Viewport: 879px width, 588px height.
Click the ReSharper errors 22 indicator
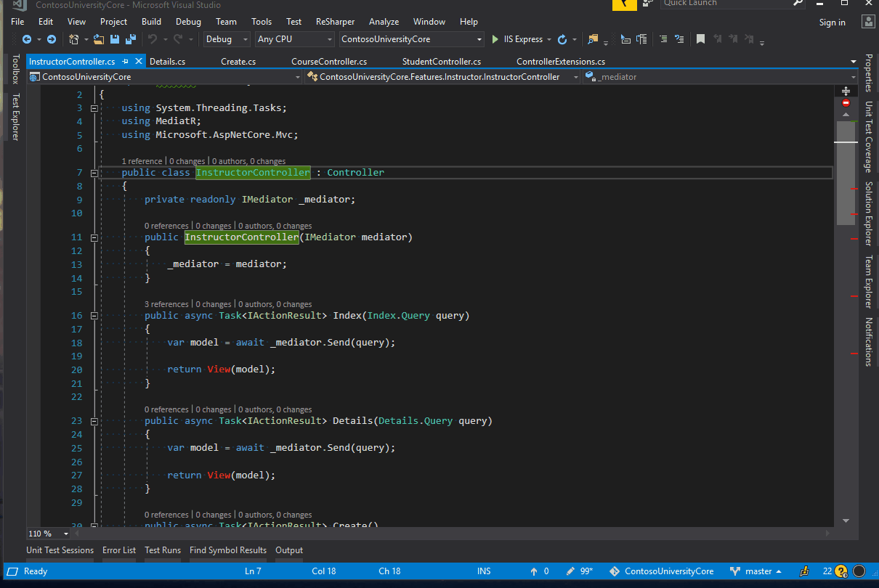point(835,571)
